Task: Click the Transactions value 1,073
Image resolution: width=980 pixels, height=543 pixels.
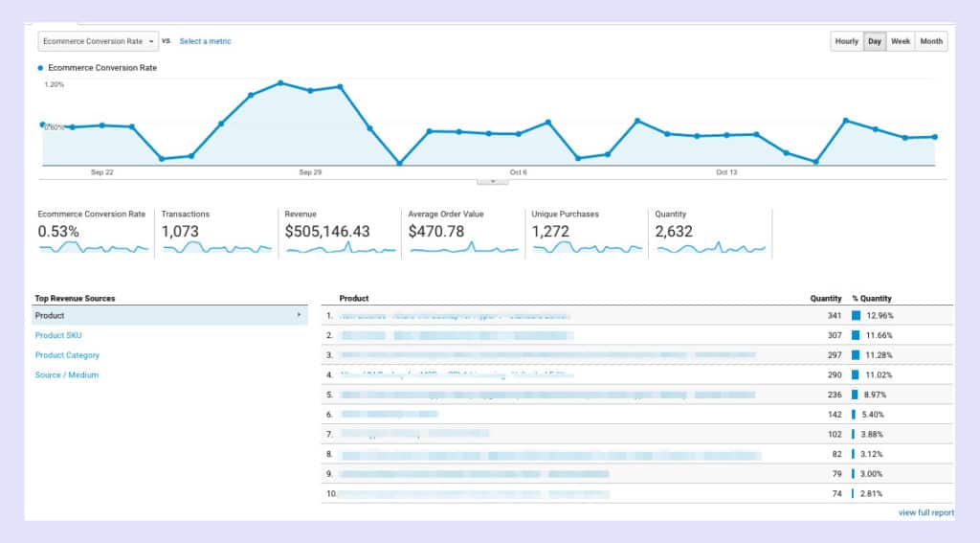Action: tap(180, 232)
